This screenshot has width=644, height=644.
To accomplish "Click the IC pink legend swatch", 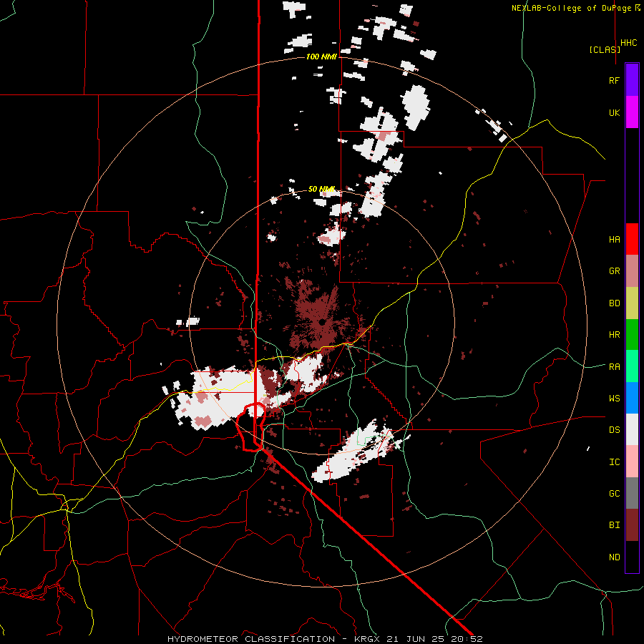I will click(632, 462).
